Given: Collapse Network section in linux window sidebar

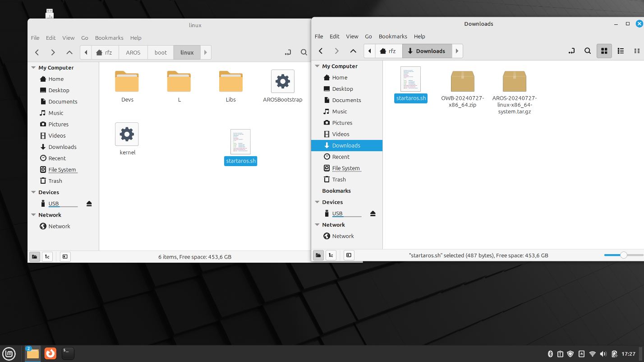Looking at the screenshot, I should click(x=33, y=215).
